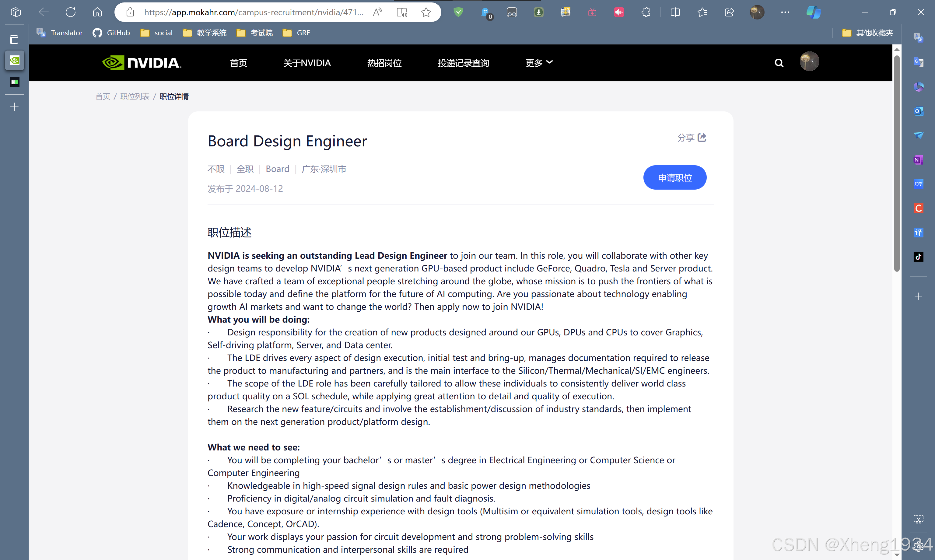Viewport: 935px width, 560px height.
Task: Click the search magnifier in NVIDIA header
Action: (779, 63)
